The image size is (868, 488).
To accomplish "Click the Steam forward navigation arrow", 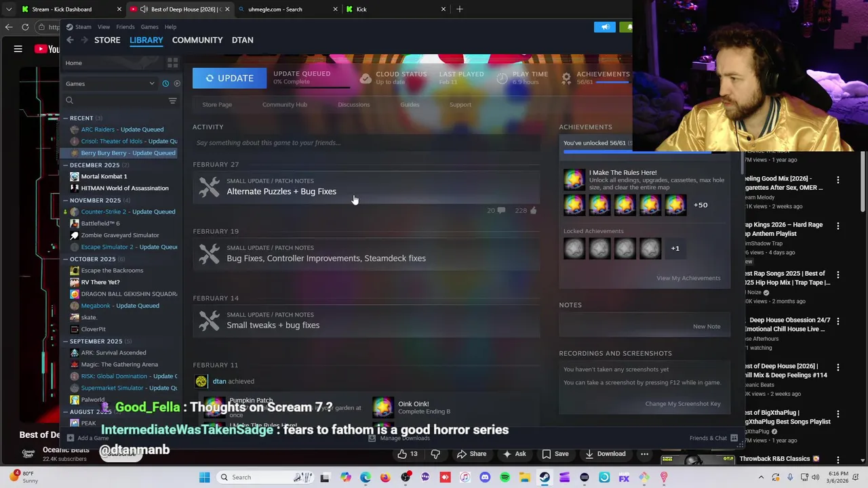I will coord(84,40).
